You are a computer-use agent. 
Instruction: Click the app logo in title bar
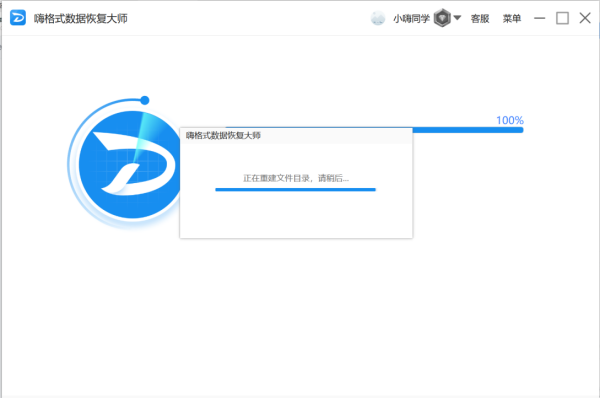(18, 18)
